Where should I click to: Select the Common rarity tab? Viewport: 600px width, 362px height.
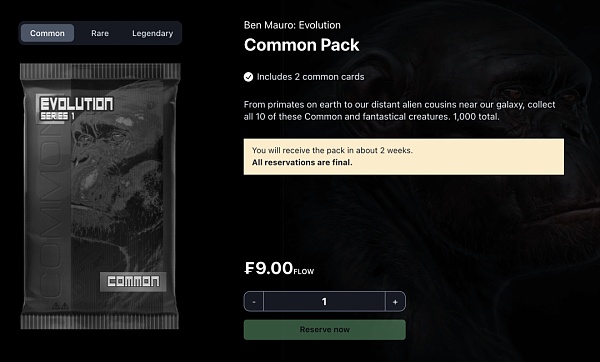click(x=47, y=33)
